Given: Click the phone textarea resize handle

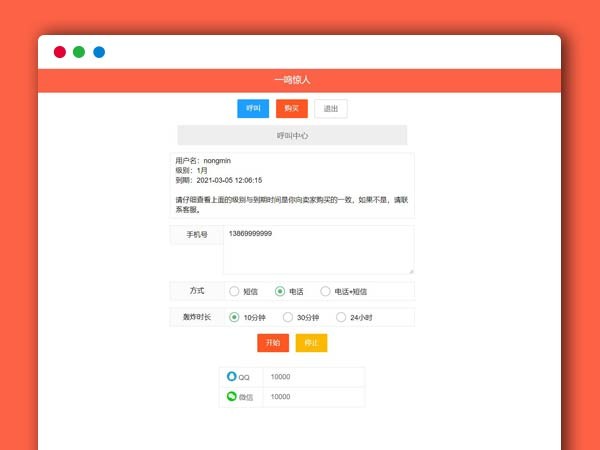Looking at the screenshot, I should (410, 270).
